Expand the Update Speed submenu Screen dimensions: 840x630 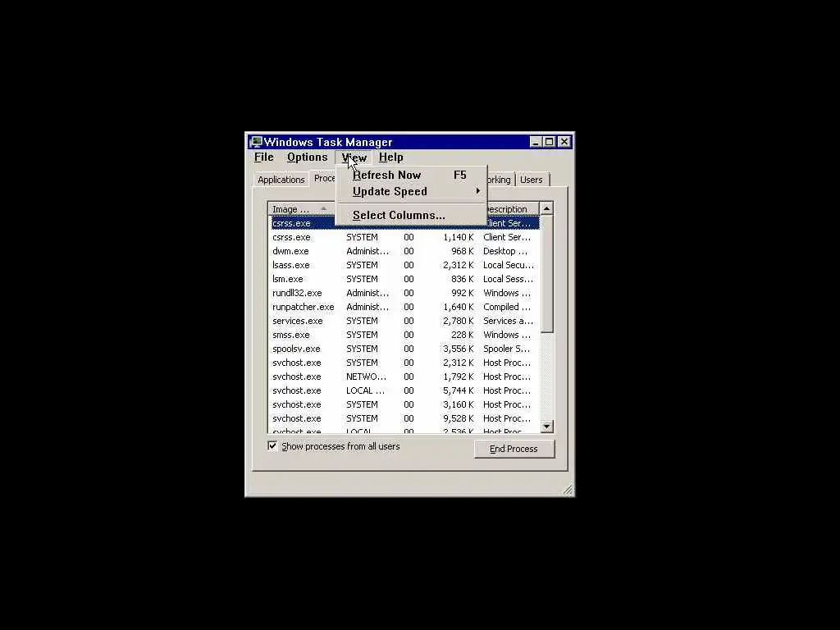(x=411, y=191)
